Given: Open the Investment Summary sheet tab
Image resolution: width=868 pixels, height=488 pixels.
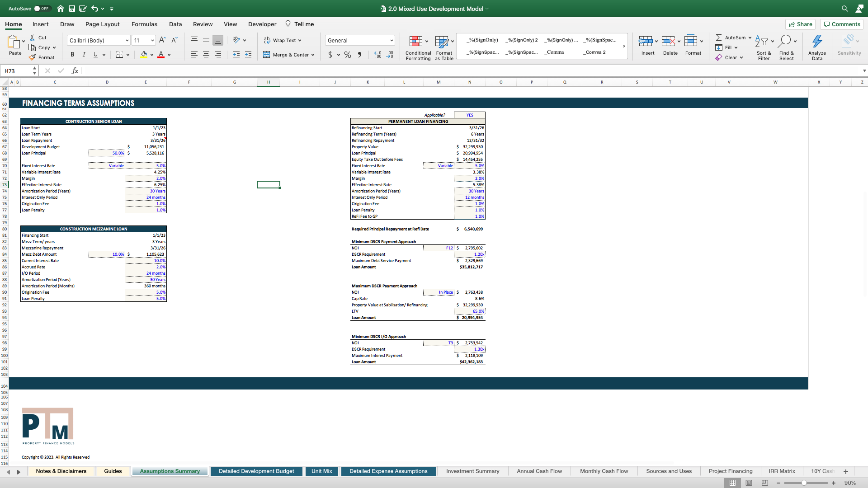Looking at the screenshot, I should pyautogui.click(x=473, y=471).
